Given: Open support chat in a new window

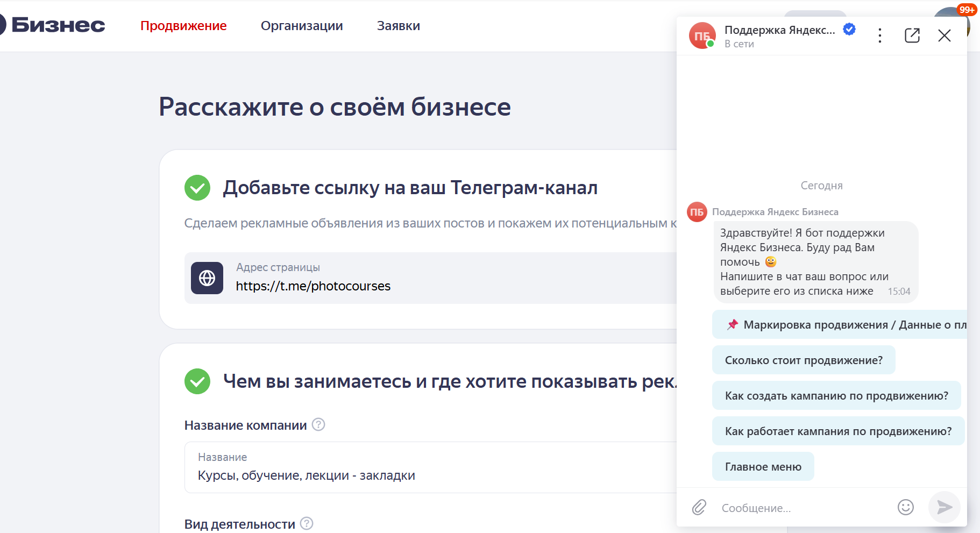Looking at the screenshot, I should (912, 35).
